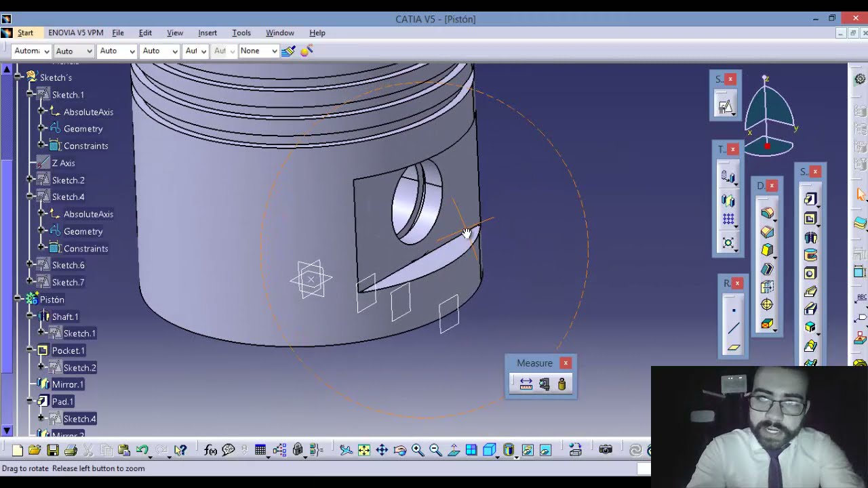Open the Window menu
The width and height of the screenshot is (868, 488).
tap(280, 33)
